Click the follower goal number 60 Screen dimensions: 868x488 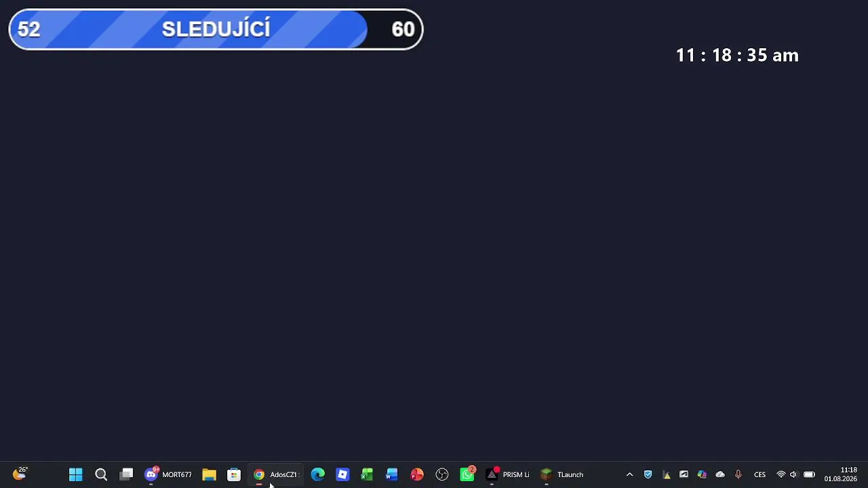tap(403, 29)
